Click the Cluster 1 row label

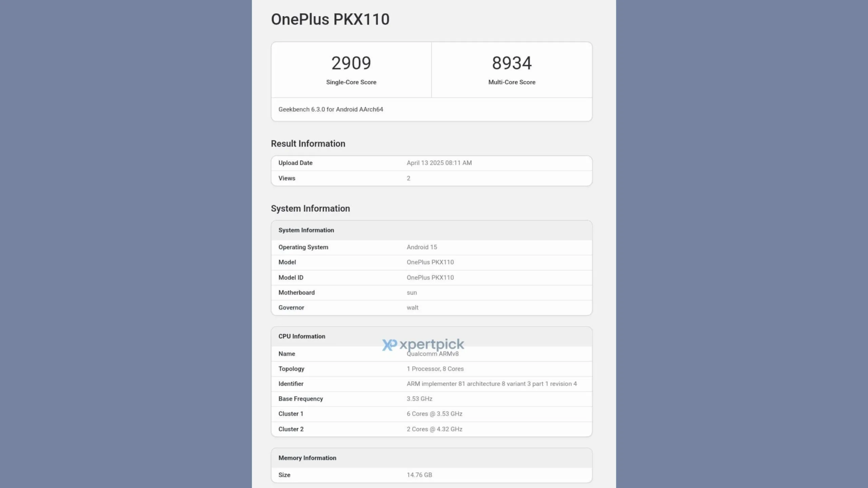pos(291,414)
